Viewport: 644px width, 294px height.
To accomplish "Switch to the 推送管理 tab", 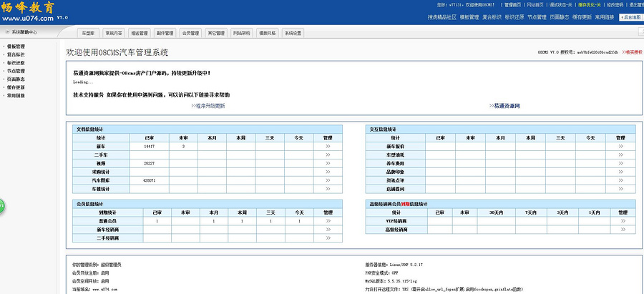I will [139, 33].
